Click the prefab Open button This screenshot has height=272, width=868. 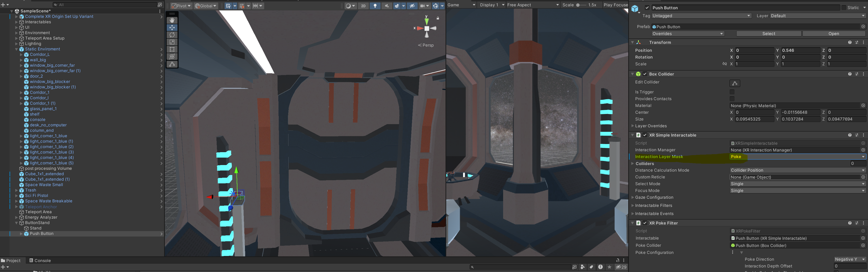pyautogui.click(x=833, y=34)
